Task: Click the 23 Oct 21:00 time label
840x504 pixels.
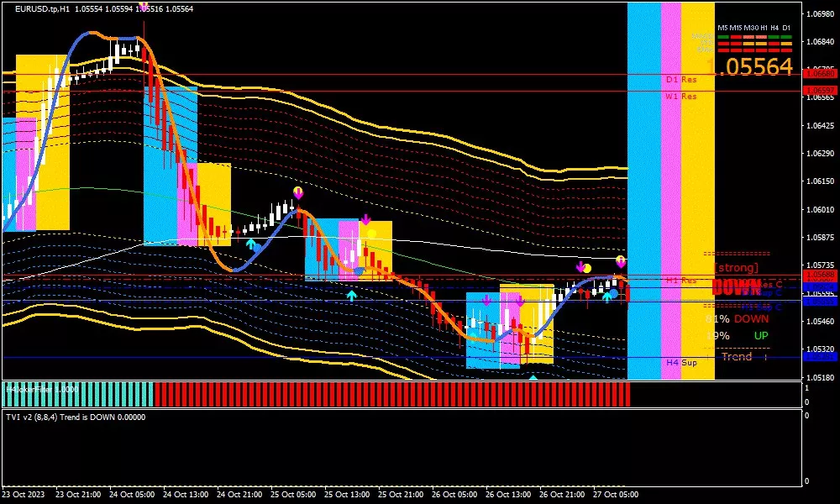Action: [78, 495]
